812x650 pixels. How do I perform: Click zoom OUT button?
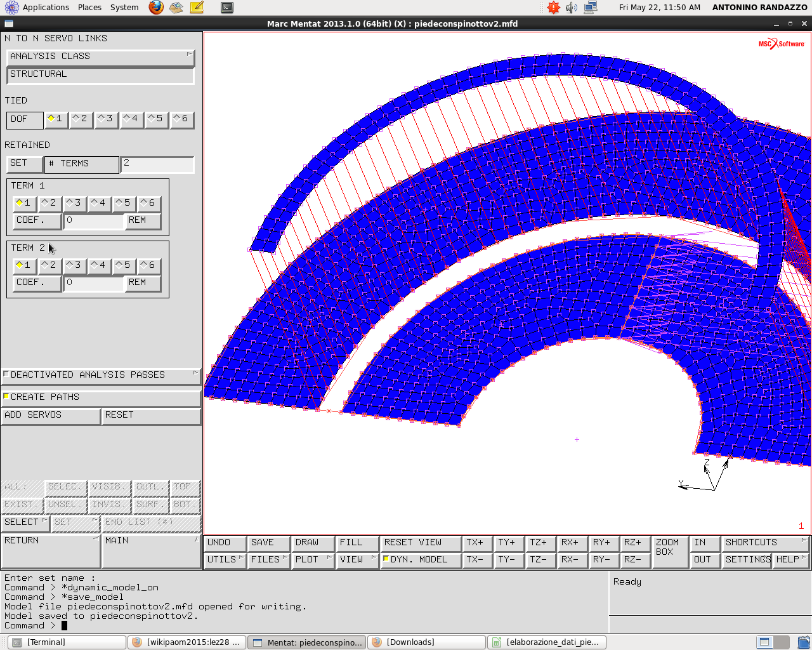pyautogui.click(x=705, y=560)
